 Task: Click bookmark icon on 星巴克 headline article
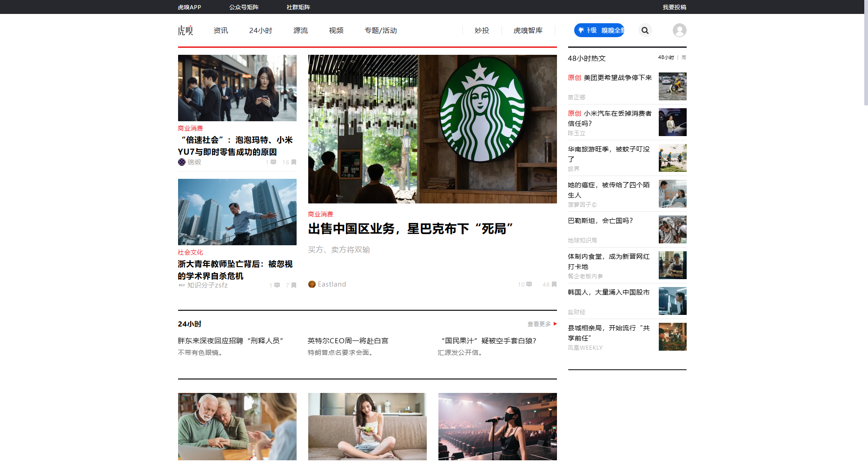pos(554,284)
